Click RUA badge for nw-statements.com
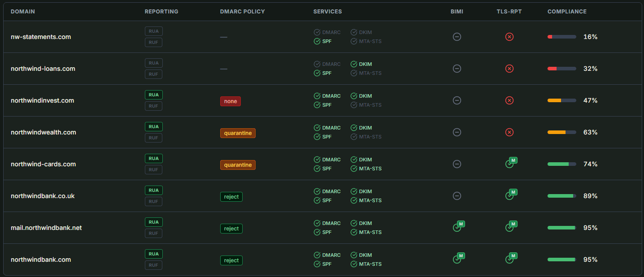 click(154, 31)
